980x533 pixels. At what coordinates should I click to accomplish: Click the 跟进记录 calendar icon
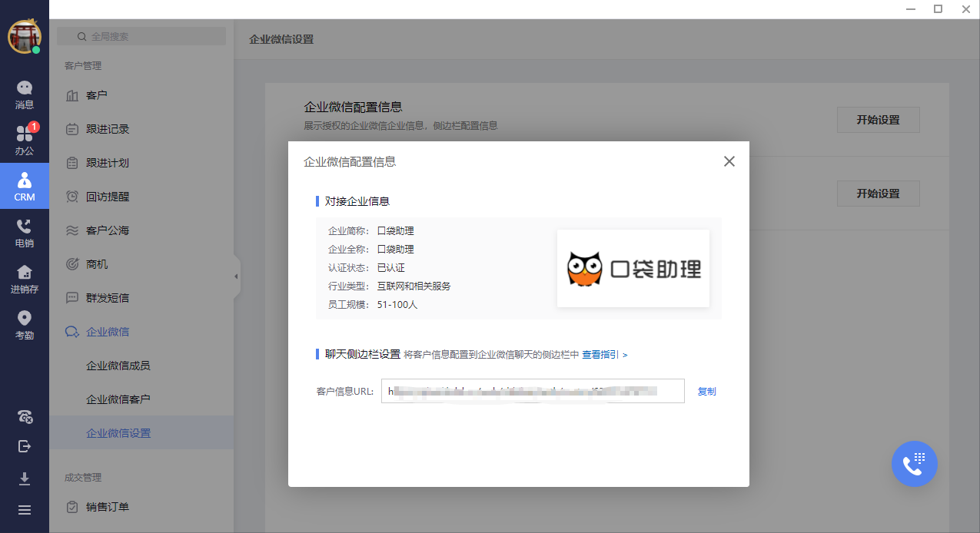tap(72, 129)
